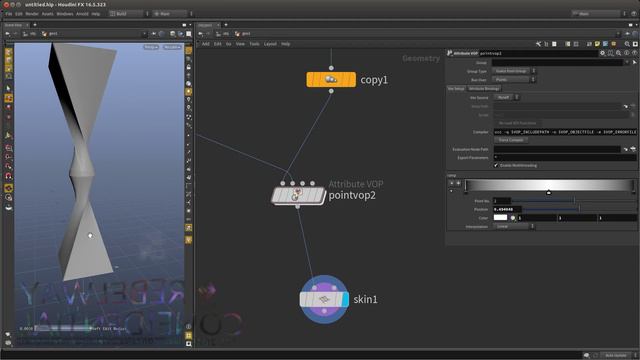640x360 pixels.
Task: Add a ramp point with plus button
Action: (458, 184)
